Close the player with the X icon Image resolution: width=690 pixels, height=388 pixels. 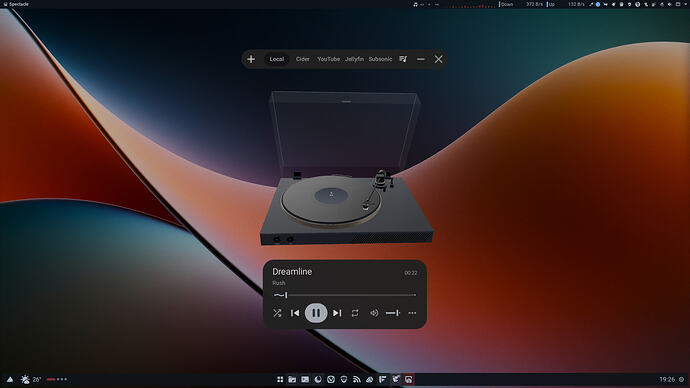pos(438,59)
